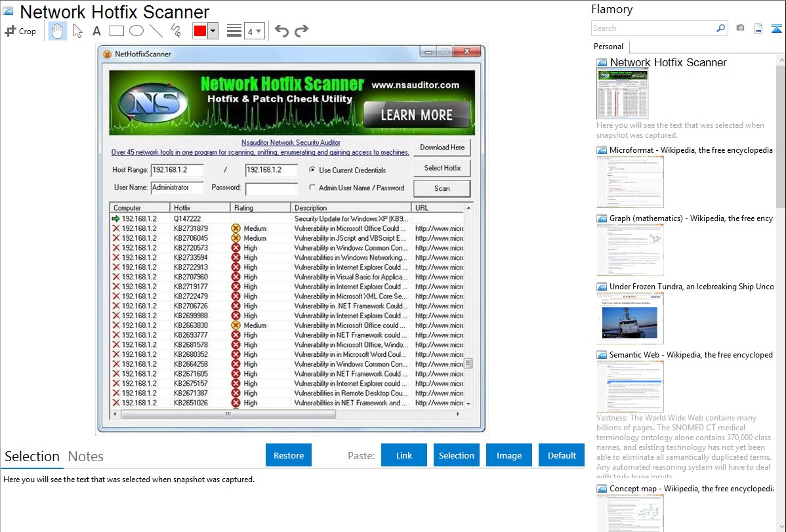Open the Semantic Web snapshot thumbnail
This screenshot has width=786, height=532.
(x=630, y=386)
